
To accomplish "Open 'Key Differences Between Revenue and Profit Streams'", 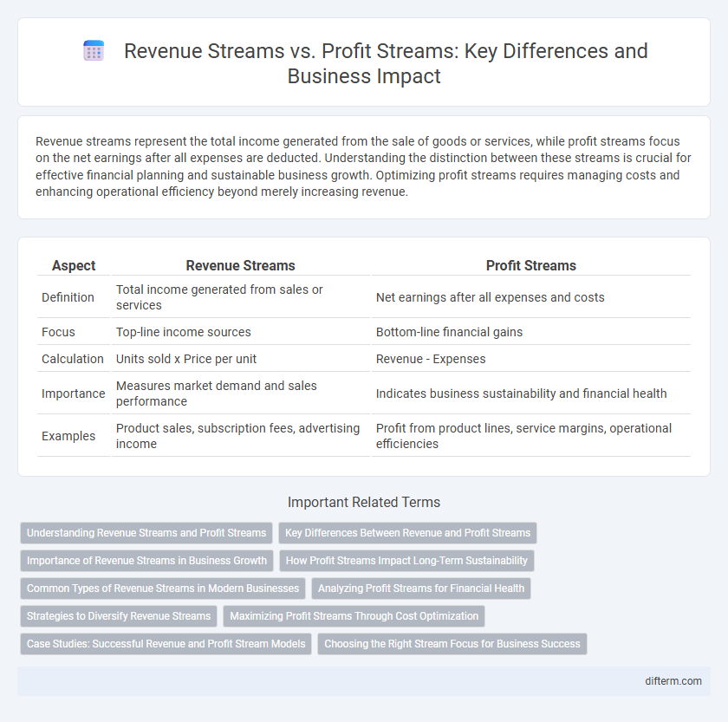I will click(407, 532).
